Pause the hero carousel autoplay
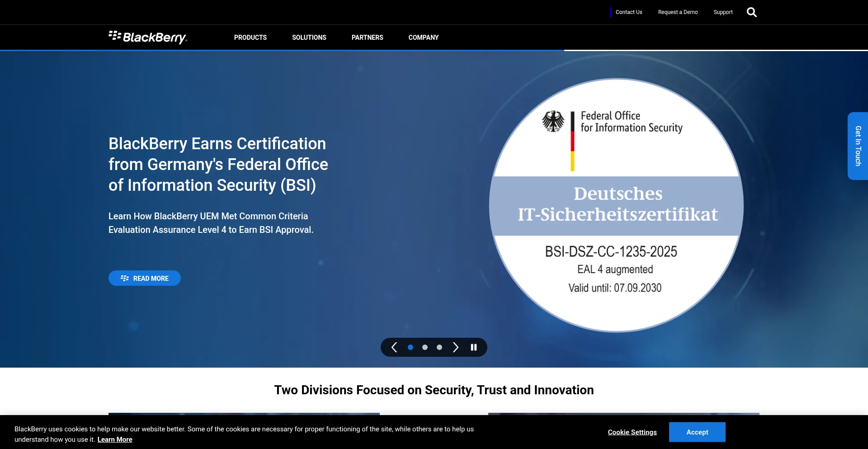 tap(474, 347)
